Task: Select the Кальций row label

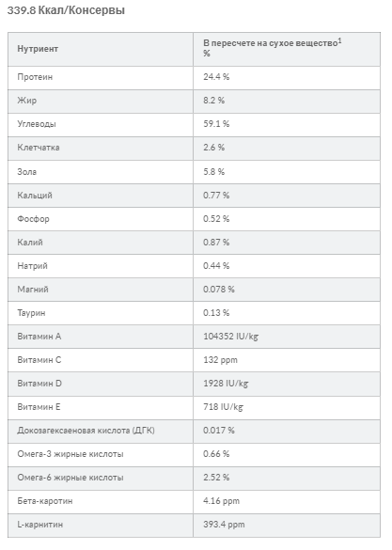Action: 35,195
